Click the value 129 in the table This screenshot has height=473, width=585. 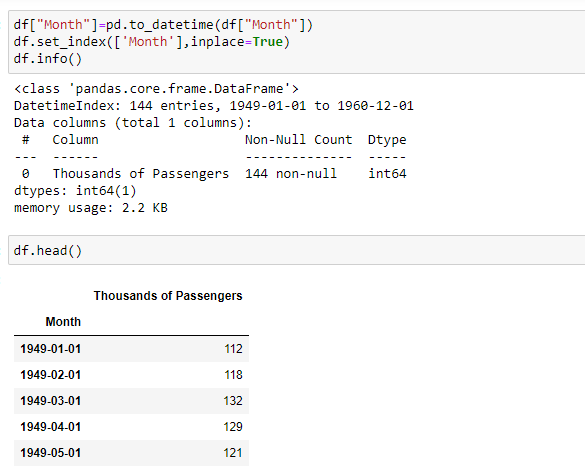click(x=233, y=427)
